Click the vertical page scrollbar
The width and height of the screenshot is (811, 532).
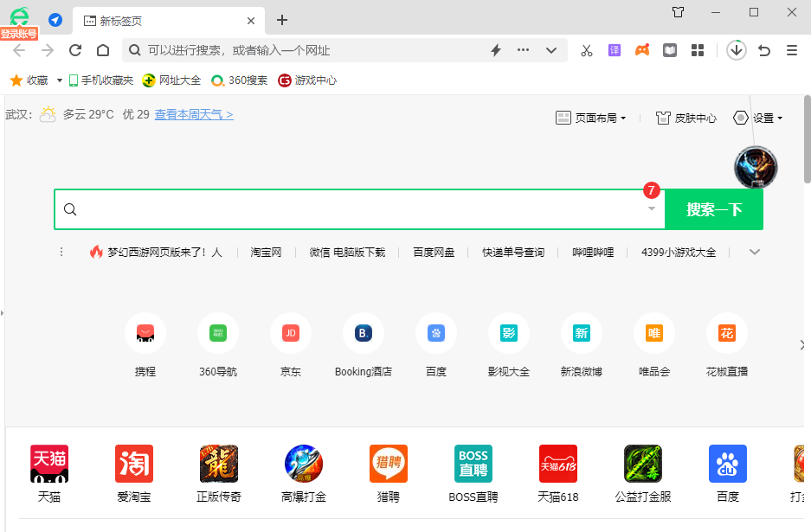click(x=808, y=139)
